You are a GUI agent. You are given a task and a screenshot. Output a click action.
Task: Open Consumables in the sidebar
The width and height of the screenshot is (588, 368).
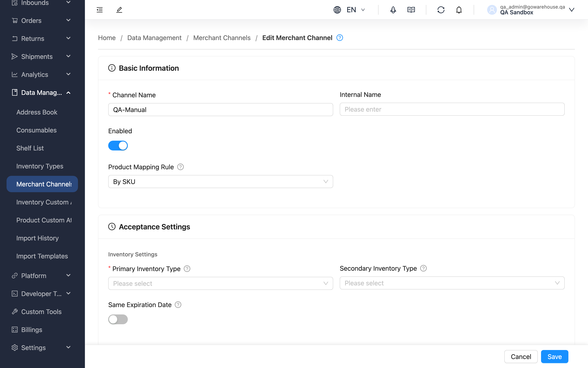tap(42, 130)
